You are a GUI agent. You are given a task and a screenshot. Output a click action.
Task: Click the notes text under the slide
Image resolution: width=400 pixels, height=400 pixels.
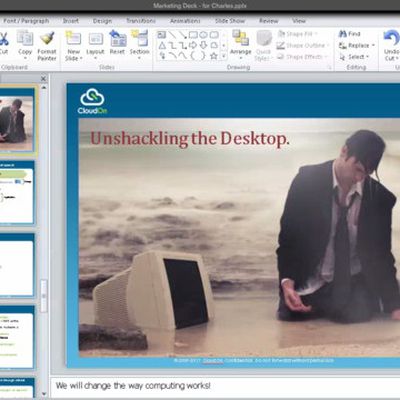click(x=133, y=386)
